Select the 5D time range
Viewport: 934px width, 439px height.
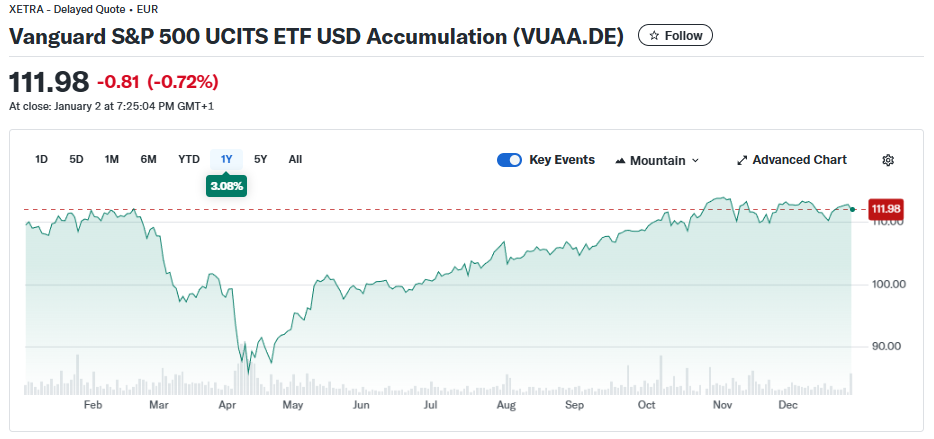pyautogui.click(x=76, y=159)
